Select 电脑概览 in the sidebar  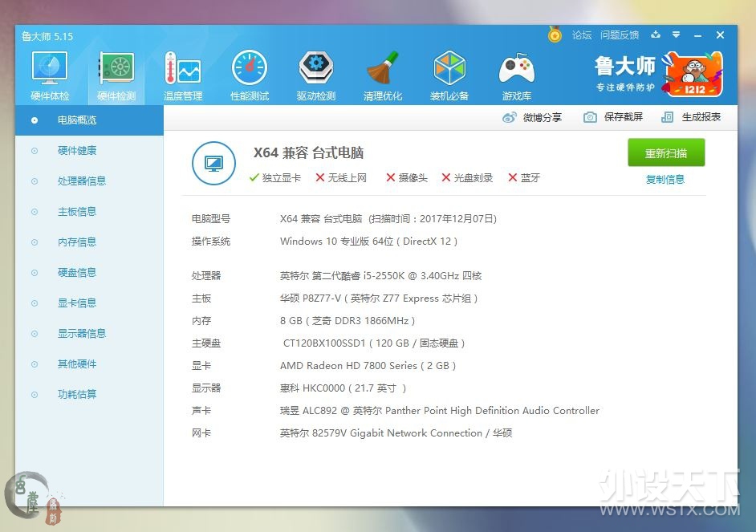[89, 120]
